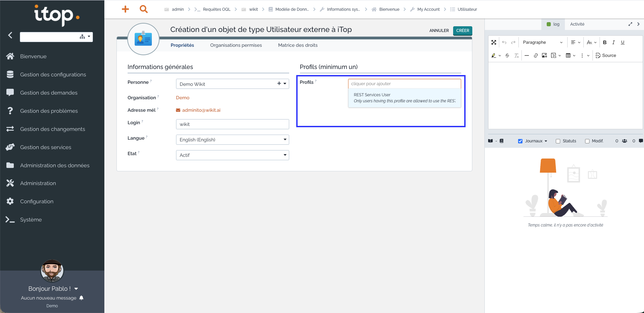Uncheck the Journaux checkbox
Image resolution: width=644 pixels, height=313 pixels.
click(x=520, y=141)
